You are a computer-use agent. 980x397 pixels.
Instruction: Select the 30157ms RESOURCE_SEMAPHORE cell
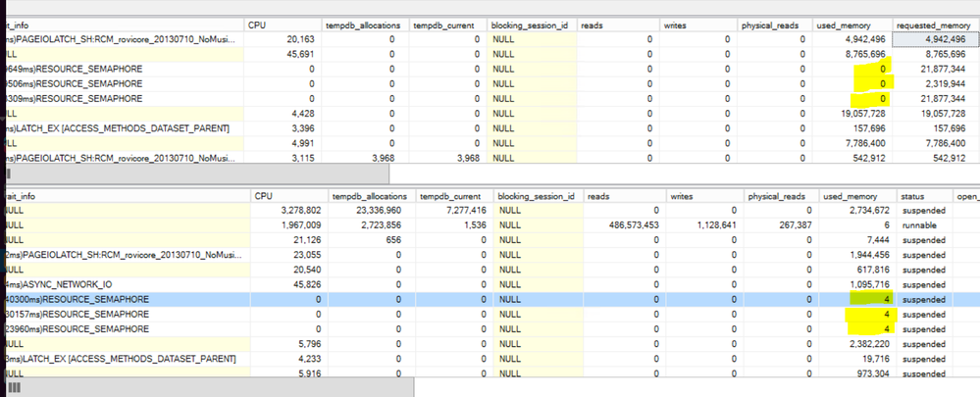[127, 314]
